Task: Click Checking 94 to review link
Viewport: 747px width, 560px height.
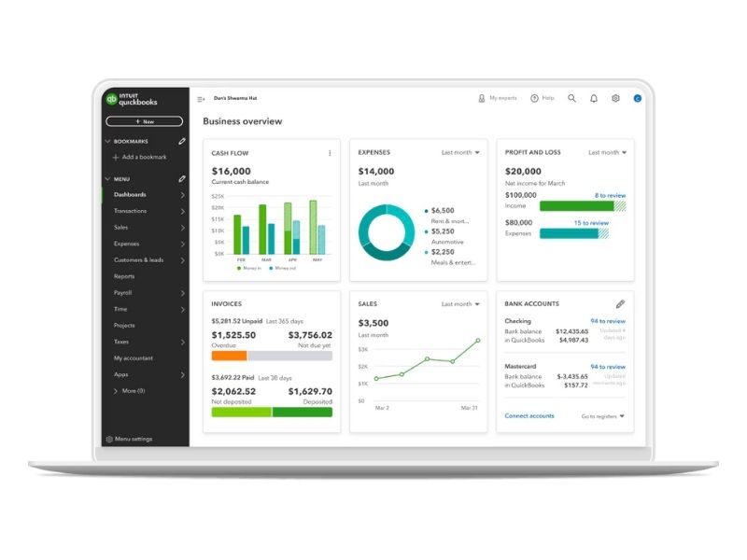Action: [x=608, y=321]
